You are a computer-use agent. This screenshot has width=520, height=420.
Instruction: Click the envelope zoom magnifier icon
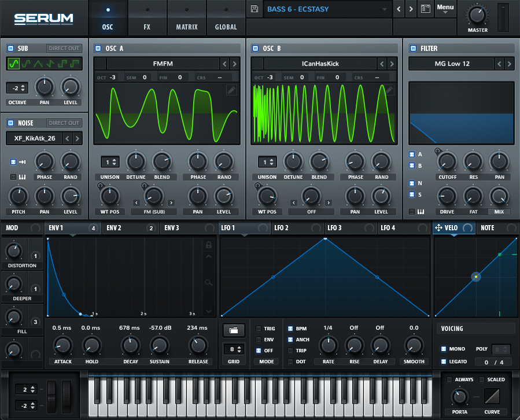coord(209,283)
